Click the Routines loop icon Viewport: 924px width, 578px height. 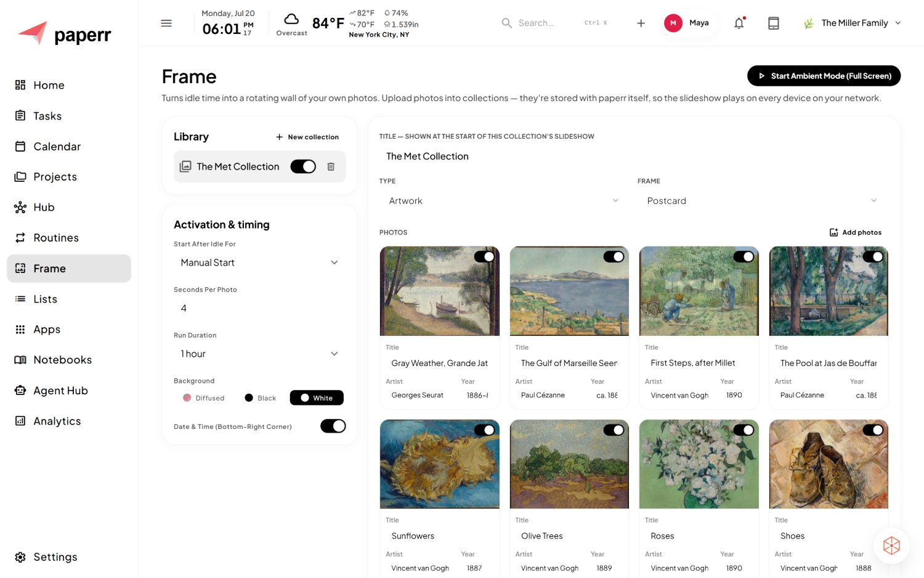tap(20, 238)
